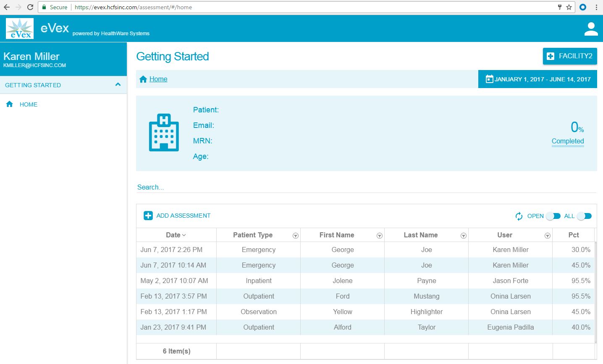The height and width of the screenshot is (364, 603).
Task: Open Patient Type column filter icon
Action: (x=295, y=236)
